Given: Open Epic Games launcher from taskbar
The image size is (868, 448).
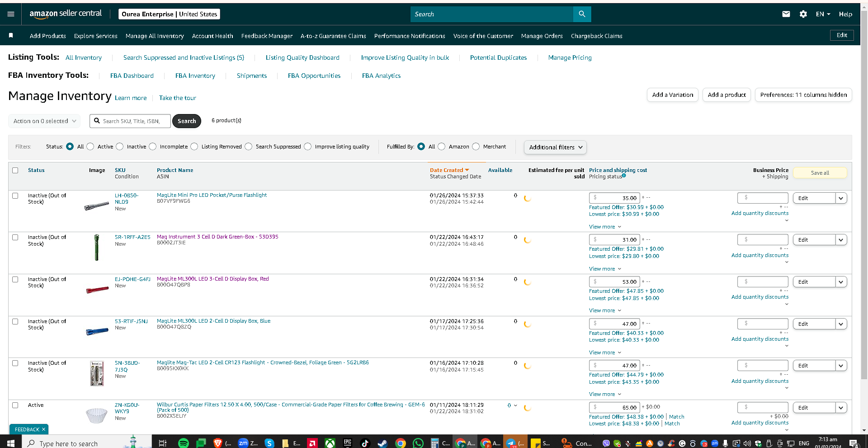Looking at the screenshot, I should [347, 443].
